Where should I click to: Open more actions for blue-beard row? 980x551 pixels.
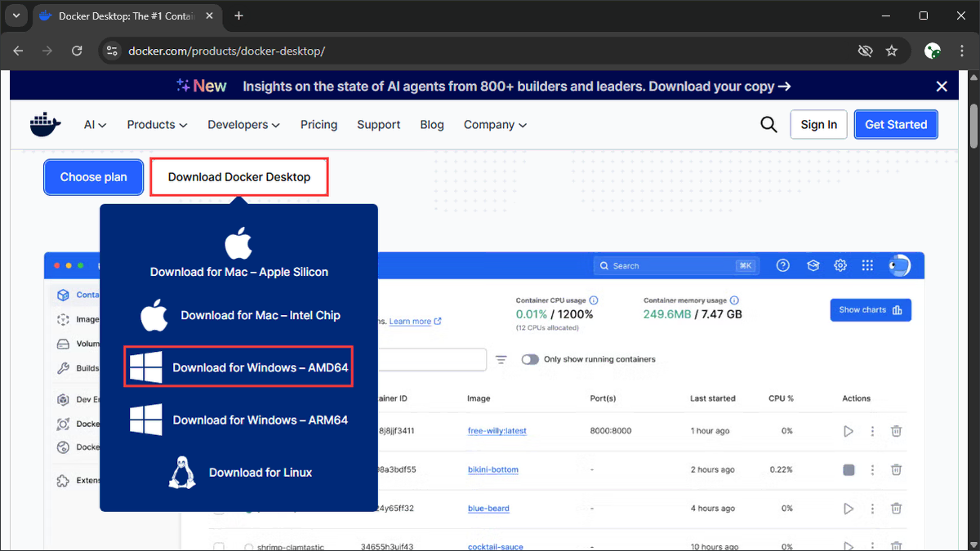(x=872, y=509)
